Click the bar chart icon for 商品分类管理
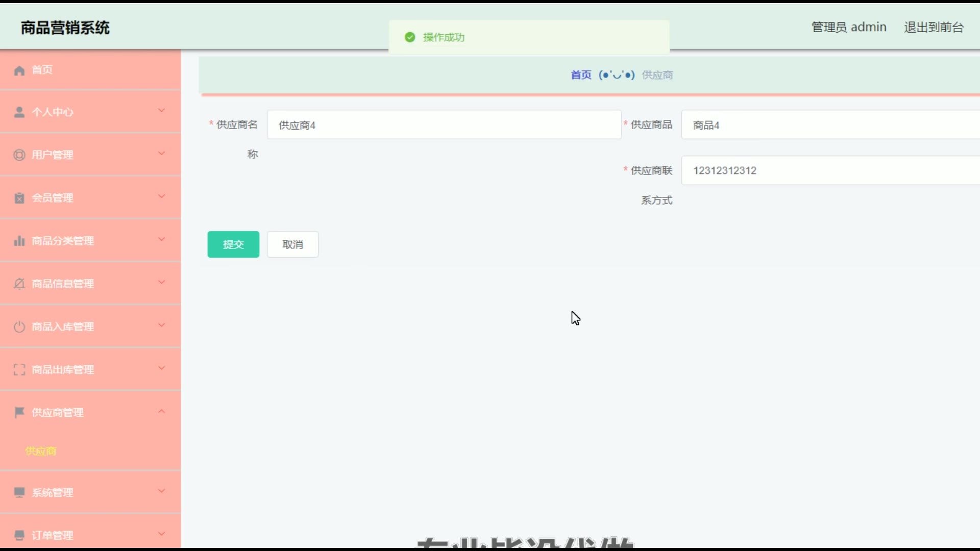Screen dimensions: 980x551 (19, 241)
